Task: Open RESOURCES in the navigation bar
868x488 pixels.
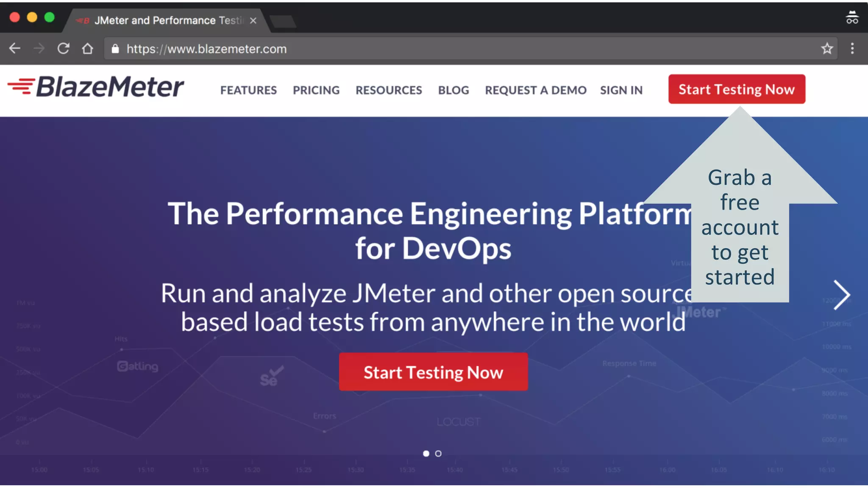Action: [x=389, y=90]
